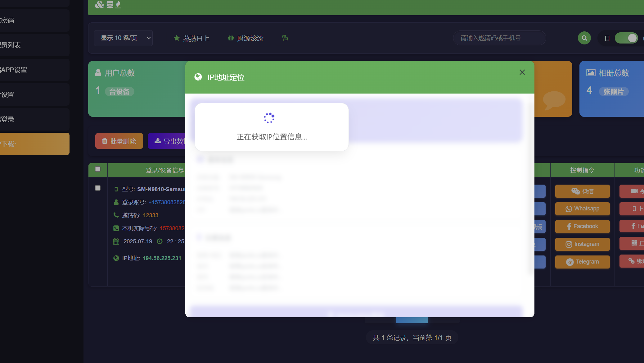Image resolution: width=644 pixels, height=363 pixels.
Task: Click the globe icon beside IP地址
Action: click(116, 258)
